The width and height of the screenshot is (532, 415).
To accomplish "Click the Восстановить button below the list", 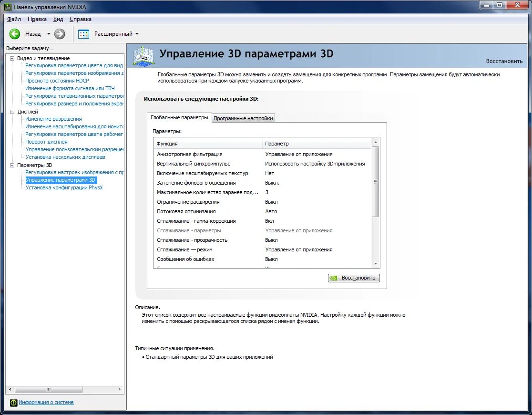I will [x=354, y=278].
